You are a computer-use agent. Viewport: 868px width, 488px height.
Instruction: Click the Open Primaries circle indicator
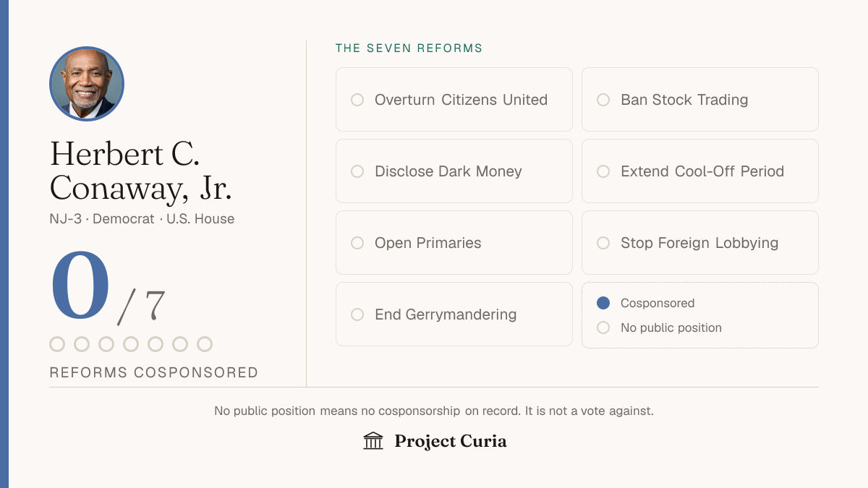click(357, 243)
